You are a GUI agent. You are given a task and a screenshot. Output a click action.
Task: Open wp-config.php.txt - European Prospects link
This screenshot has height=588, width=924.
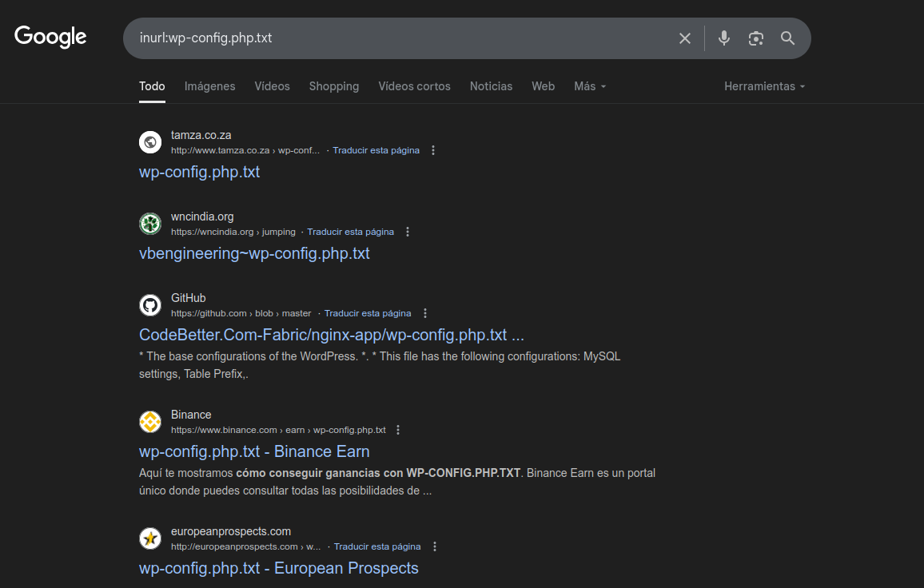pos(279,568)
